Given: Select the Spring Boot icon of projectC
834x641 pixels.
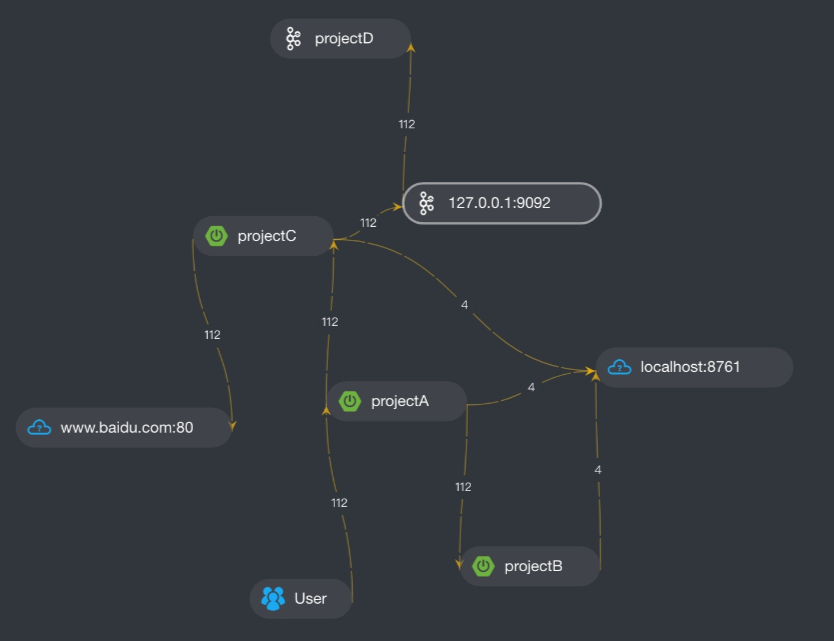Looking at the screenshot, I should point(216,236).
